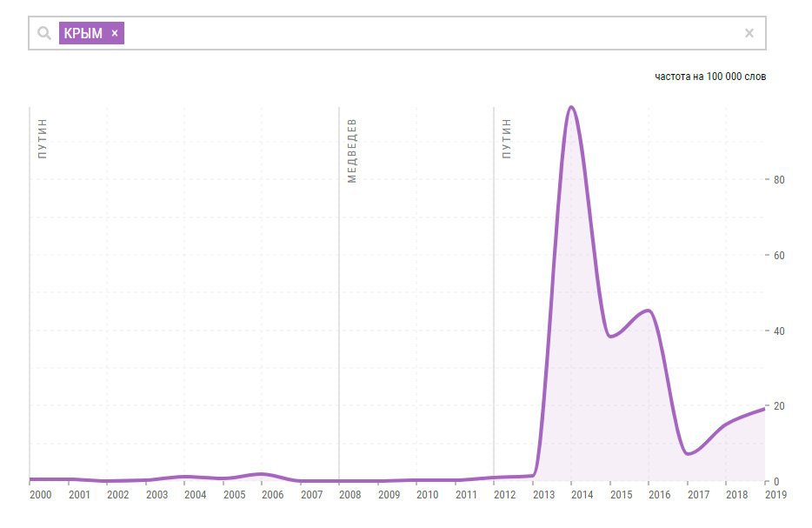Click the year label 2002
The height and width of the screenshot is (528, 812).
pos(118,495)
